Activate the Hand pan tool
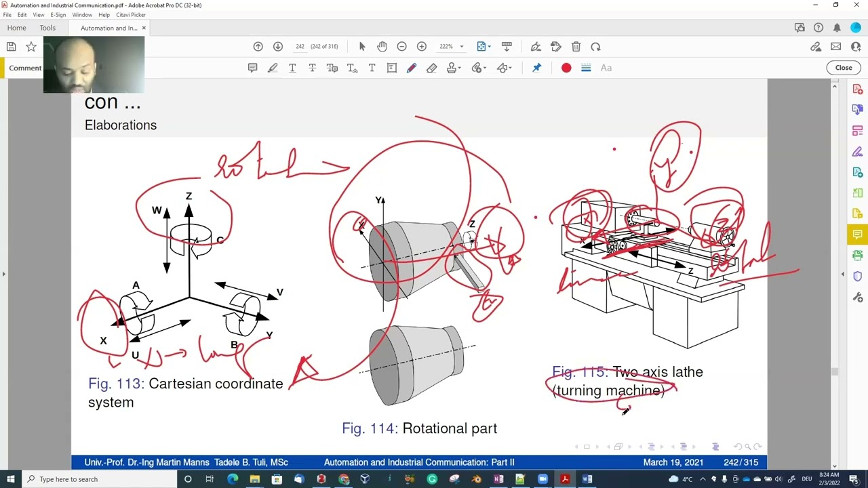Viewport: 868px width, 488px height. pyautogui.click(x=382, y=47)
